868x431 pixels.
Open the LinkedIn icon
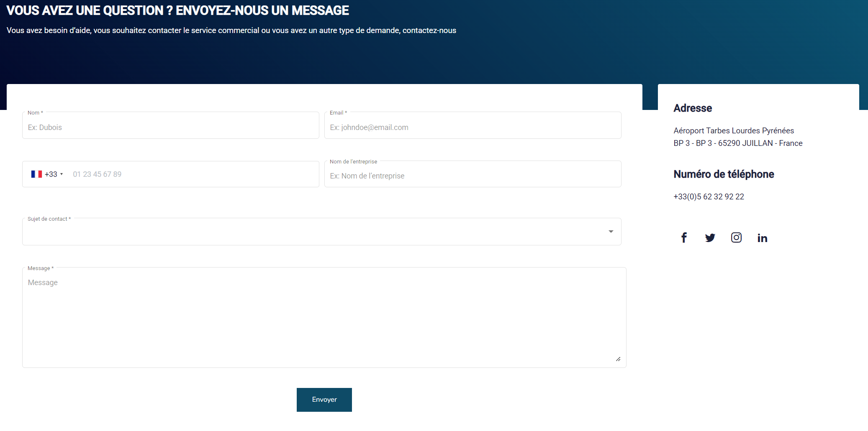click(x=762, y=238)
